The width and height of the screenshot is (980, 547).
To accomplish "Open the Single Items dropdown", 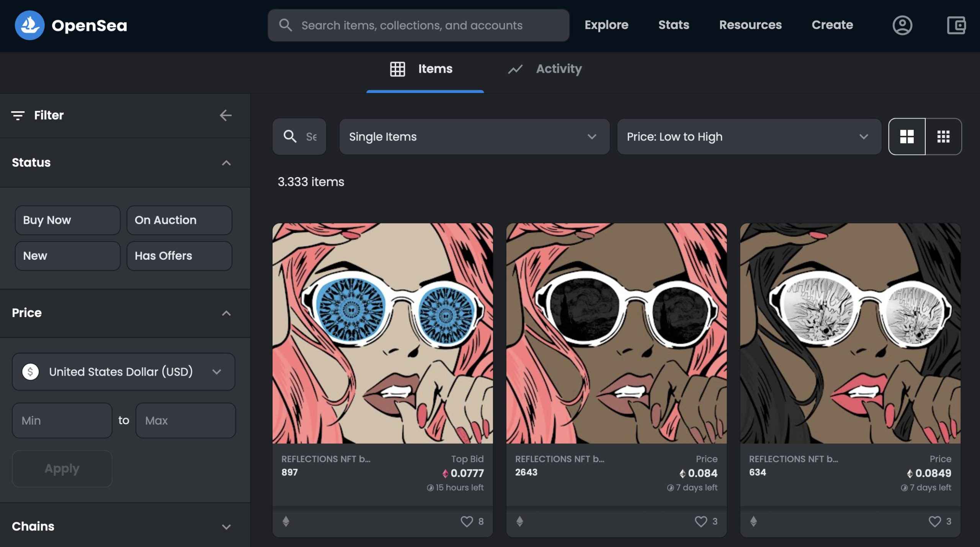I will [x=474, y=137].
